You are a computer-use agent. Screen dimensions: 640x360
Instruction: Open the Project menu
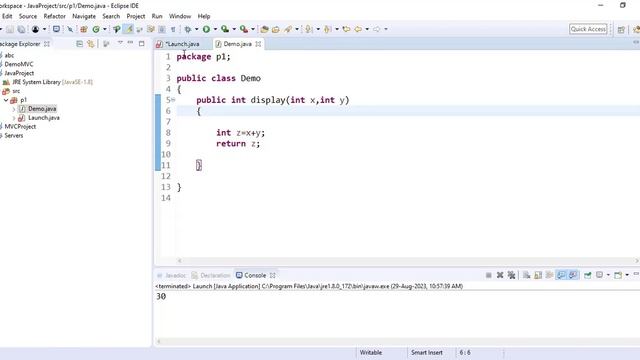tap(136, 16)
